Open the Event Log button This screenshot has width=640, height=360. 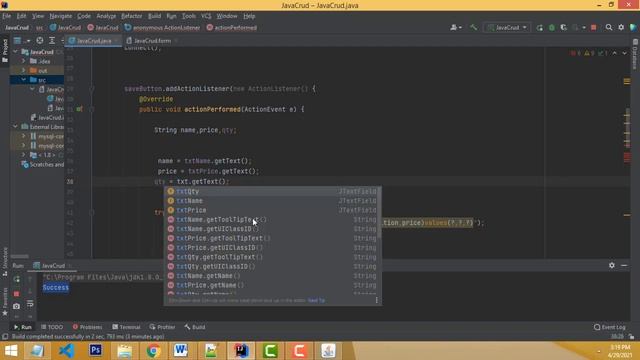click(x=610, y=327)
